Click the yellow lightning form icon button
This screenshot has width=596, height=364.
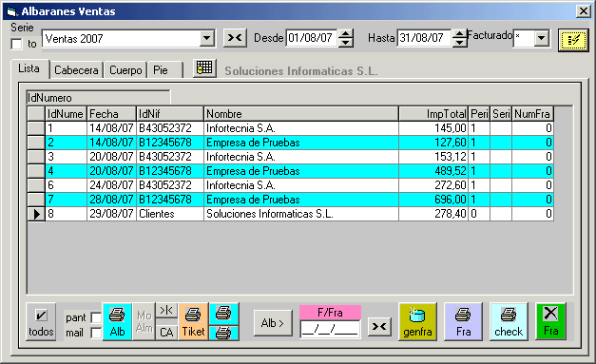573,40
